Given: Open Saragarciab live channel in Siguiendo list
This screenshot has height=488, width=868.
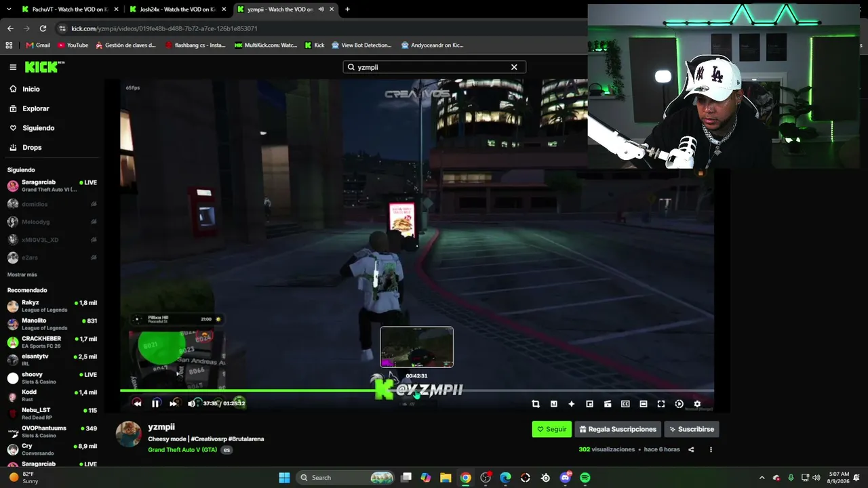Looking at the screenshot, I should tap(52, 186).
